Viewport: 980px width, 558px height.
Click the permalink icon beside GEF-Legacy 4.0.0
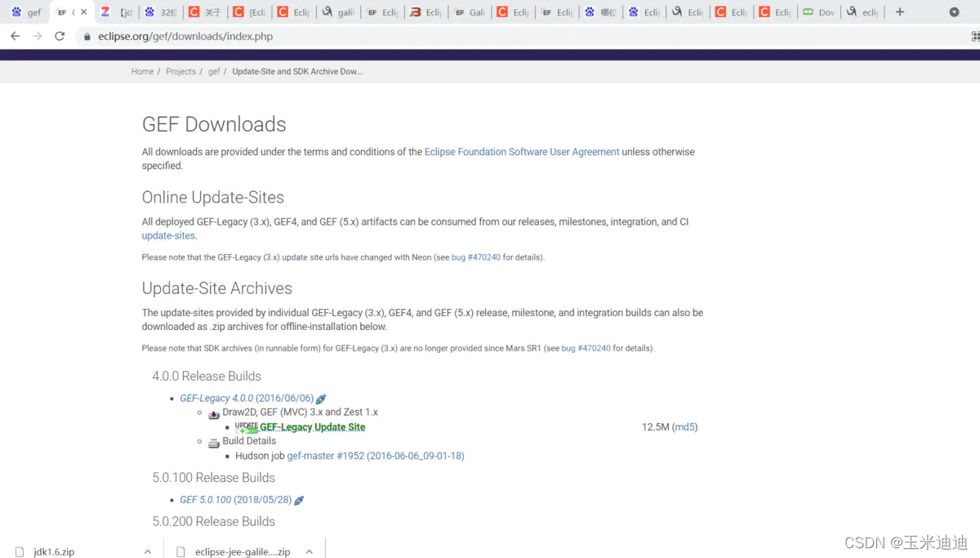tap(321, 399)
